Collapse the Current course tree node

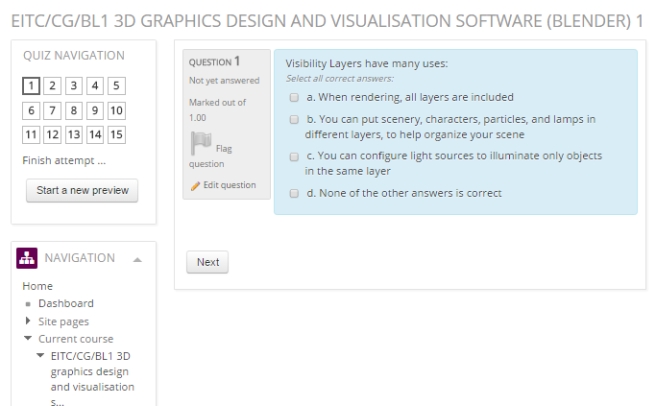tap(27, 339)
